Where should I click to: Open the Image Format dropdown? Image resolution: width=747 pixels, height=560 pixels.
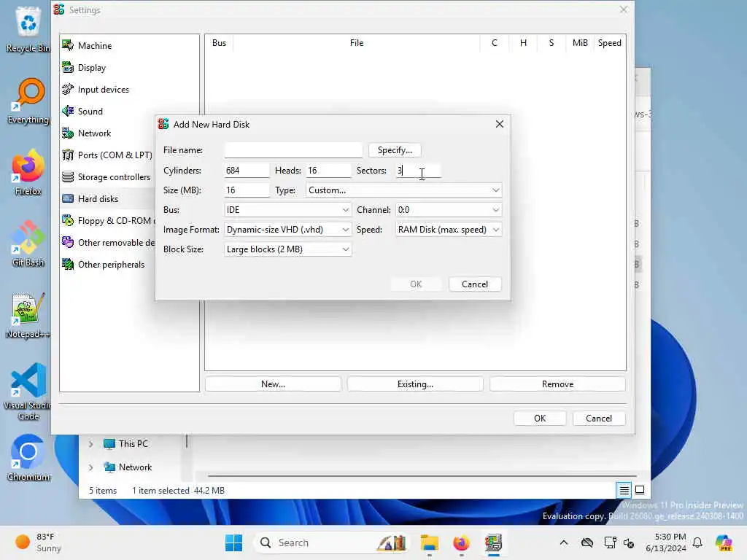(x=287, y=230)
